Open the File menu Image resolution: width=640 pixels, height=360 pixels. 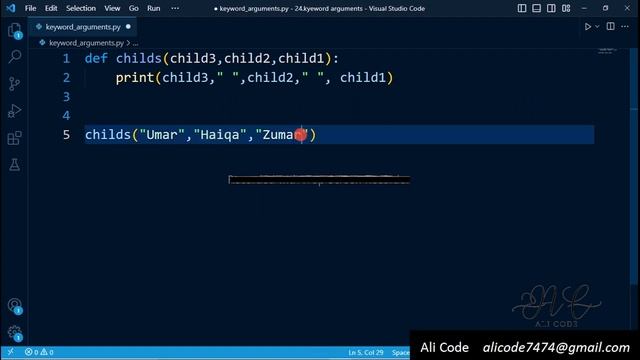[x=30, y=8]
